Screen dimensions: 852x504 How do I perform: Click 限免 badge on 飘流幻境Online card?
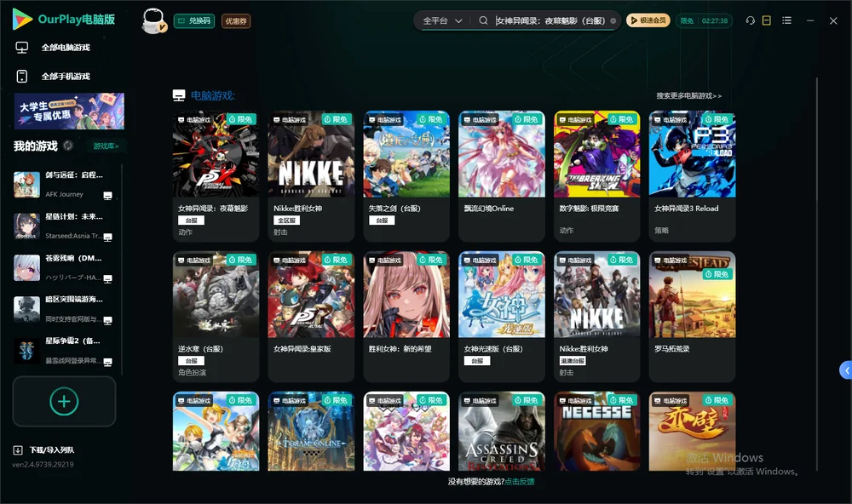tap(527, 119)
